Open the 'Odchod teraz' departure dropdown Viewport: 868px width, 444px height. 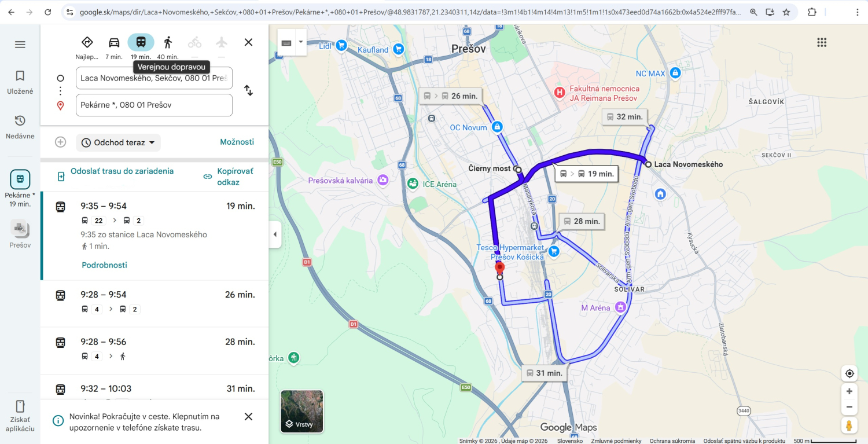(x=119, y=142)
